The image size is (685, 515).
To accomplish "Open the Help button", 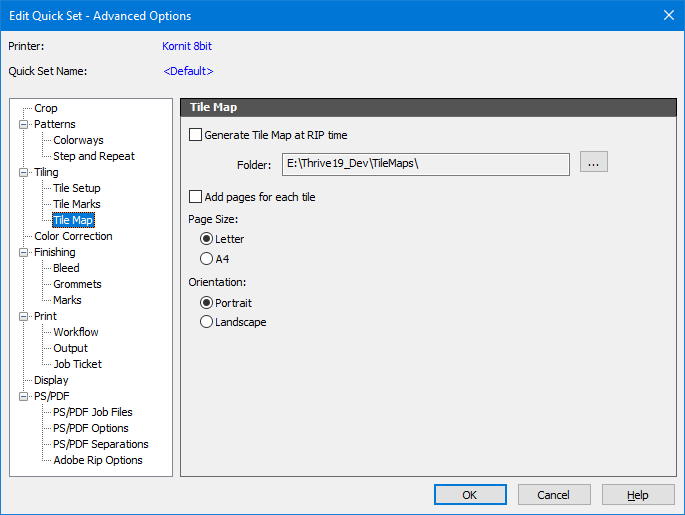I will pyautogui.click(x=638, y=494).
